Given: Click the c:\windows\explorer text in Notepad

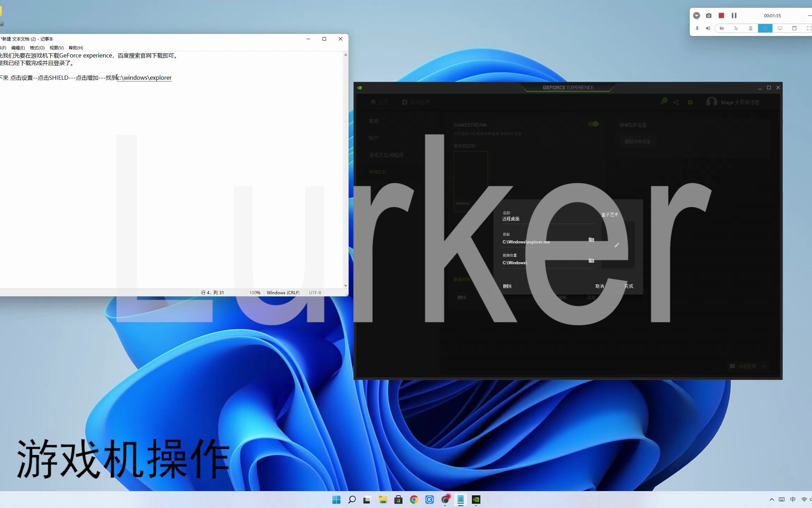Looking at the screenshot, I should 144,78.
